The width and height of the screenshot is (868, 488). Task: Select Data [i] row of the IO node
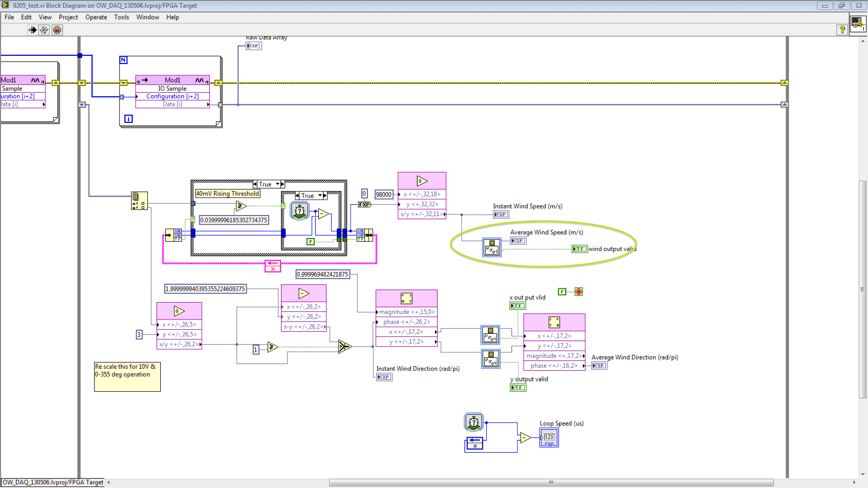[x=172, y=104]
